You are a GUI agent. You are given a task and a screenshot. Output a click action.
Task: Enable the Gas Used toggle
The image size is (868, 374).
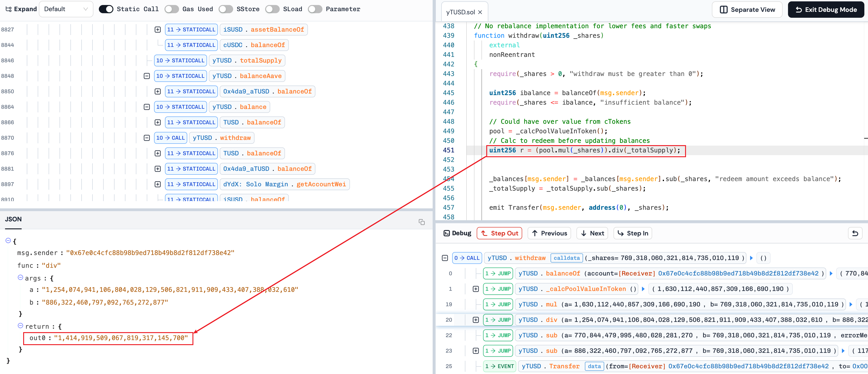point(172,9)
